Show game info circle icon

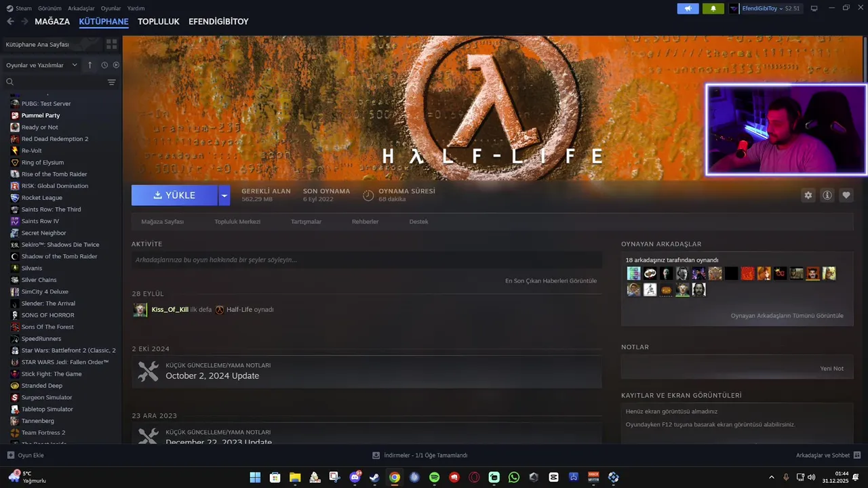827,195
